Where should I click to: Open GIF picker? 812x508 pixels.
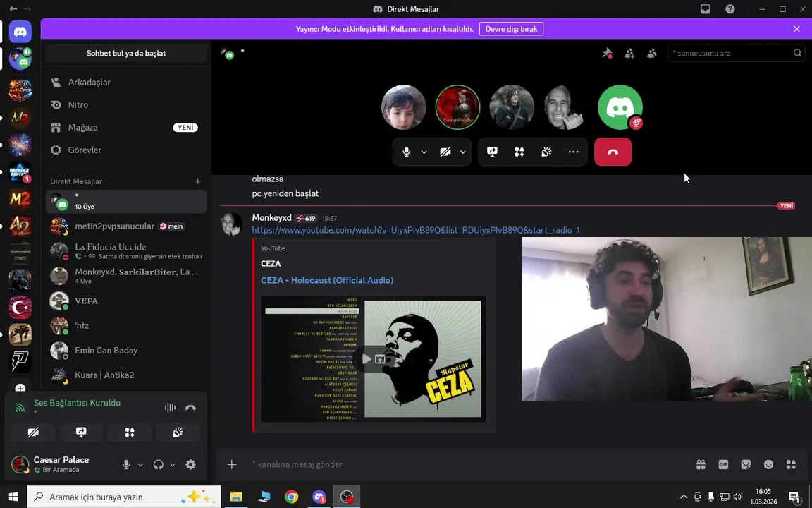tap(723, 464)
